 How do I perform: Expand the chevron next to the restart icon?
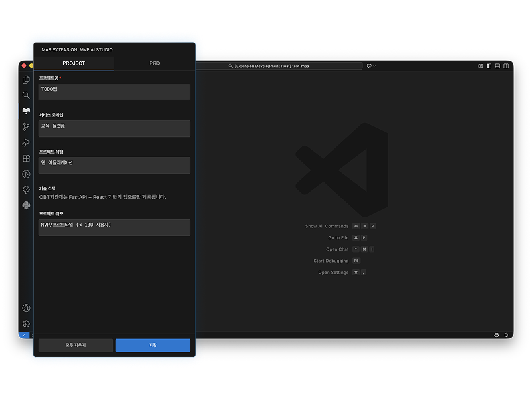(x=374, y=66)
